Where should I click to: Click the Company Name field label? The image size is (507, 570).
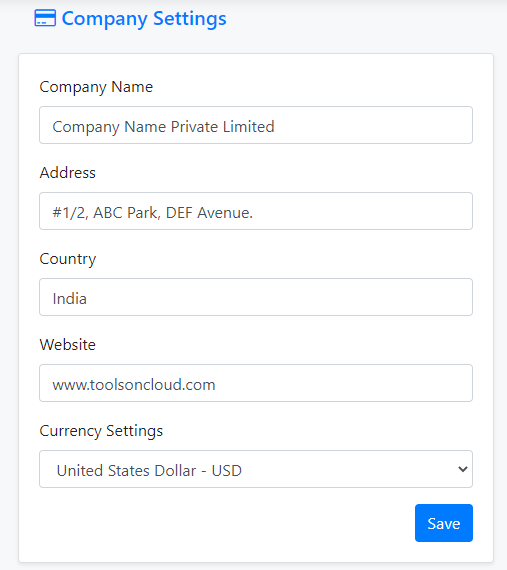pyautogui.click(x=96, y=87)
